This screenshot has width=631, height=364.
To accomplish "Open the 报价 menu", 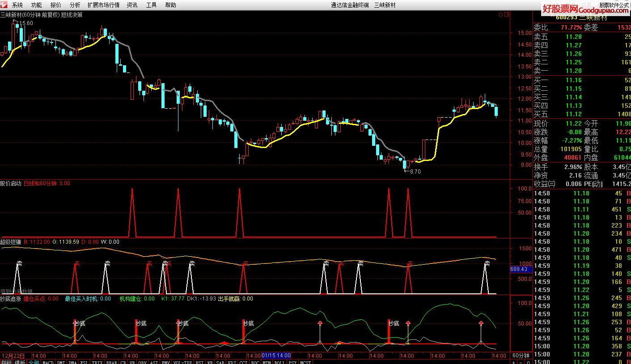I will click(x=56, y=5).
